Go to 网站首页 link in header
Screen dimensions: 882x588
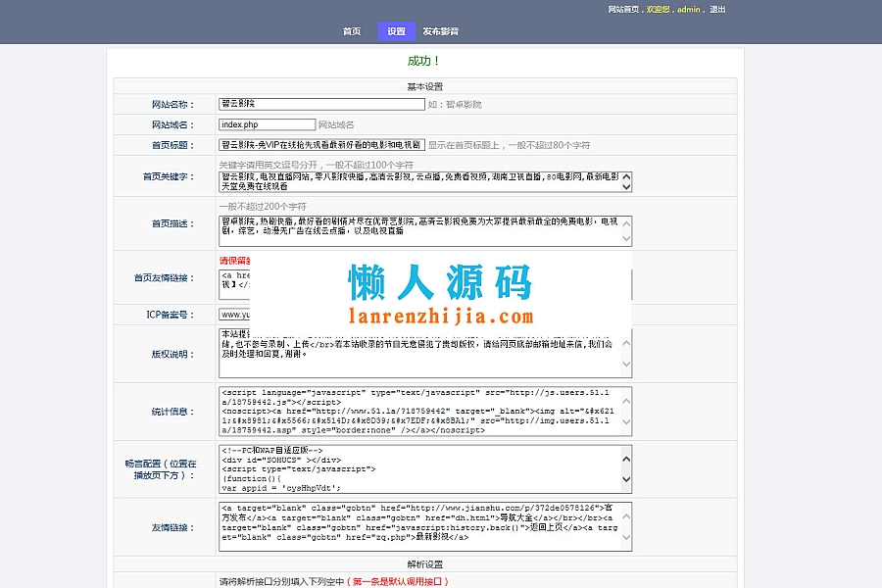pyautogui.click(x=623, y=10)
